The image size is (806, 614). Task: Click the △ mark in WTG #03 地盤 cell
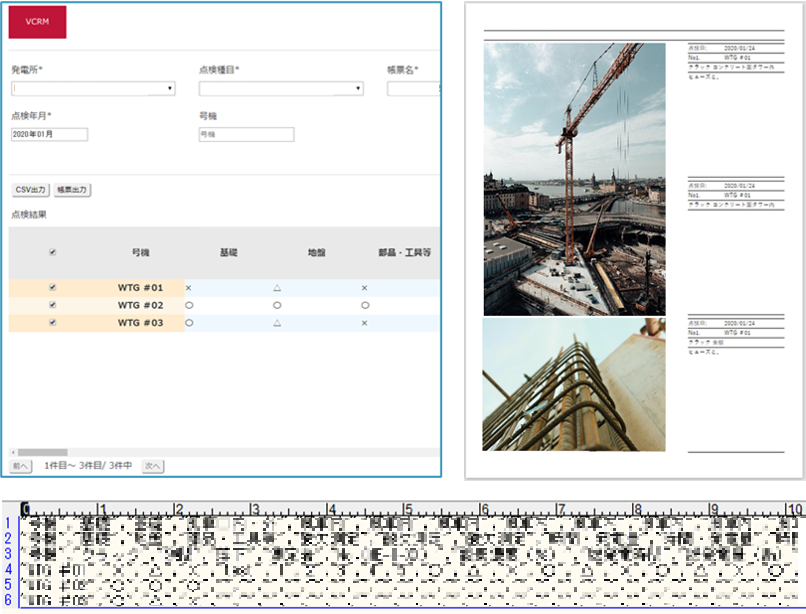click(x=277, y=323)
